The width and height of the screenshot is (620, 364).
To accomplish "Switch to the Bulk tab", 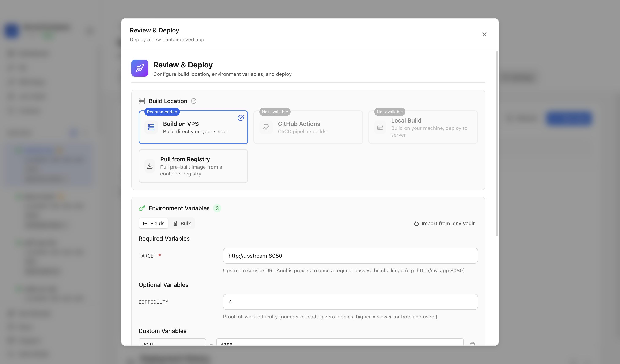I will pyautogui.click(x=182, y=223).
